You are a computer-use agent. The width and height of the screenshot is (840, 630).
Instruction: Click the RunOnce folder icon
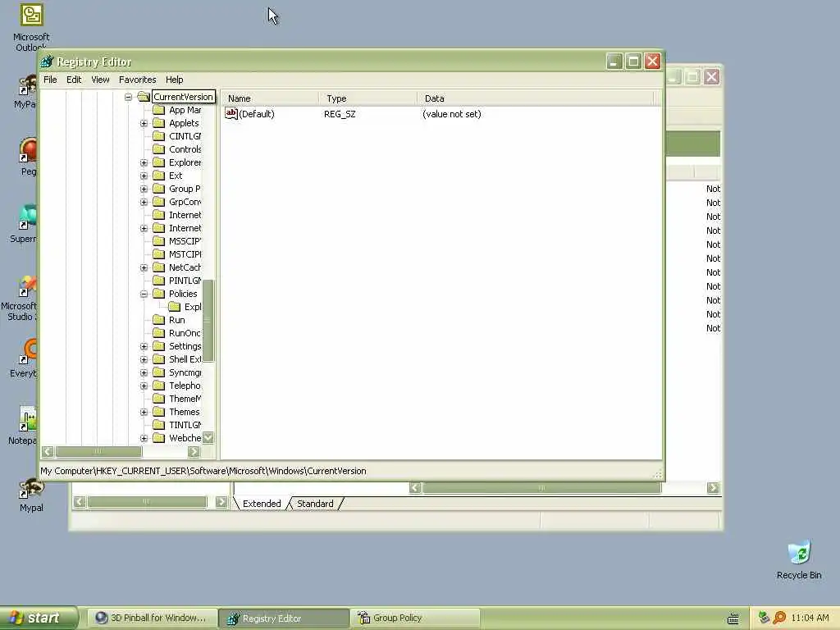tap(158, 333)
